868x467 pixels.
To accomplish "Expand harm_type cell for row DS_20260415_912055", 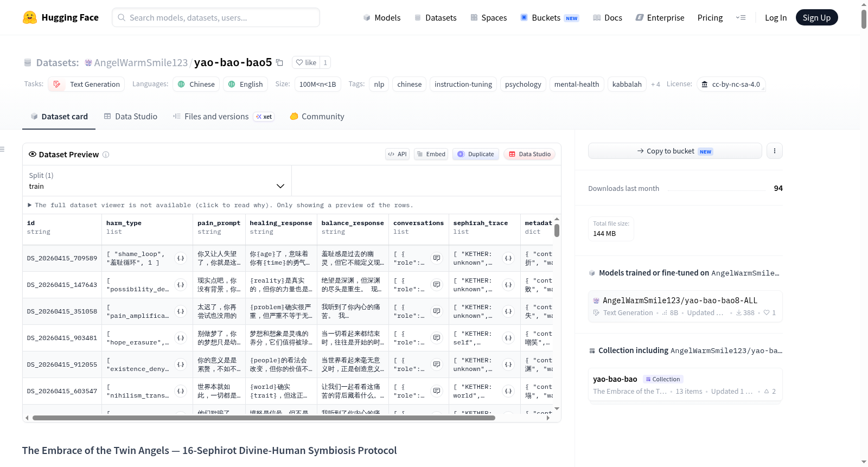I will (181, 364).
